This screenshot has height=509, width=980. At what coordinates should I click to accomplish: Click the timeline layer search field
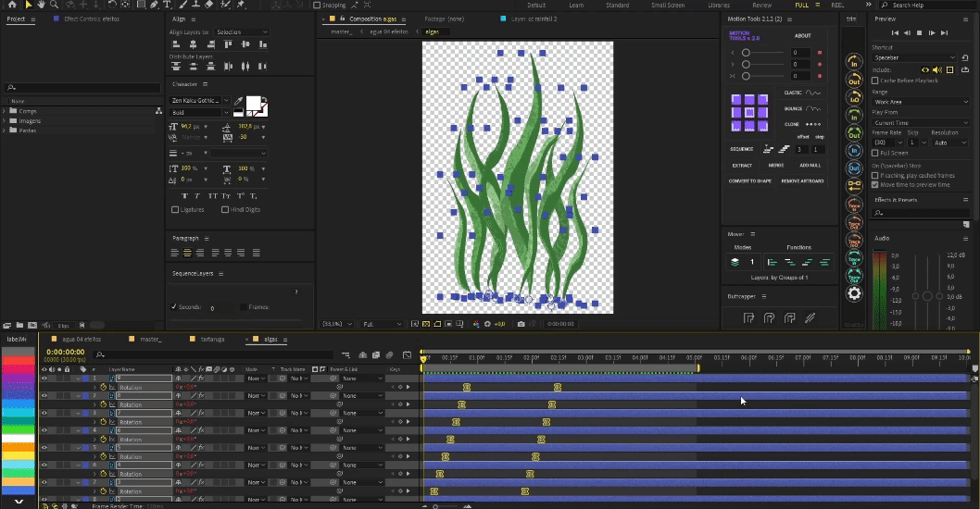[x=213, y=354]
